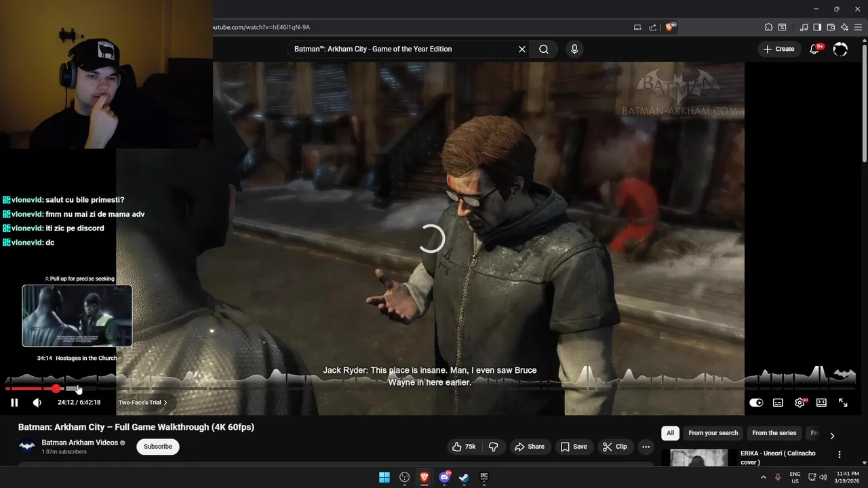Select the From your search chip
This screenshot has height=488, width=868.
click(x=713, y=433)
